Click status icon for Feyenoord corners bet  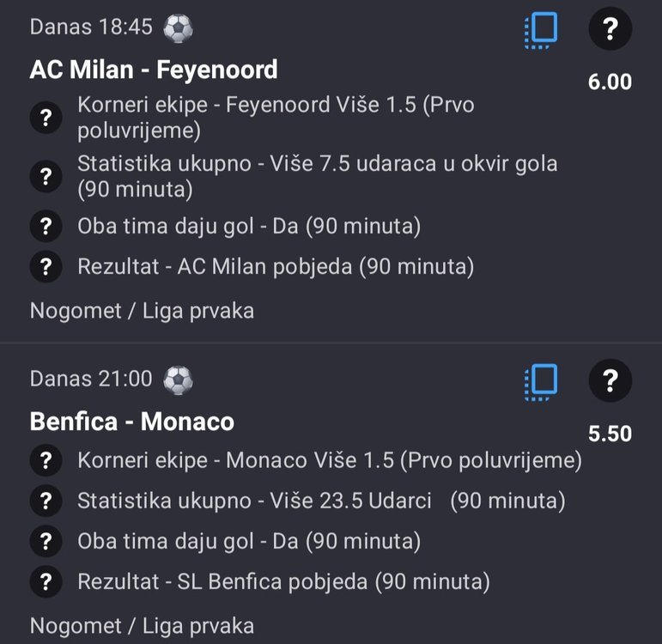tap(46, 118)
